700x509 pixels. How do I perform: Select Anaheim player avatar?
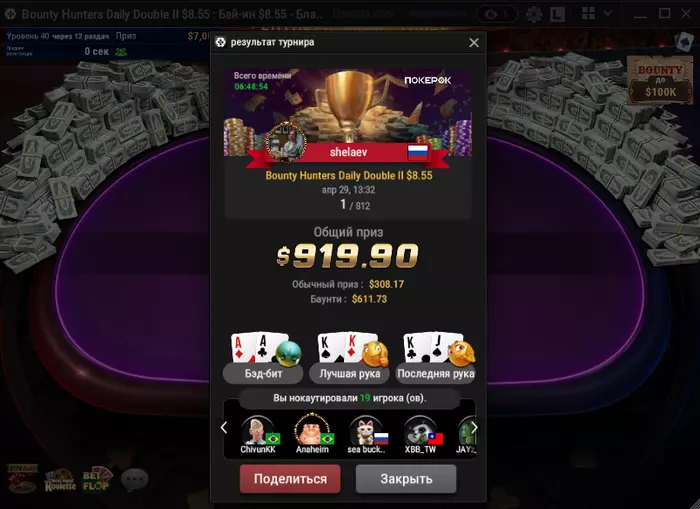tap(312, 430)
